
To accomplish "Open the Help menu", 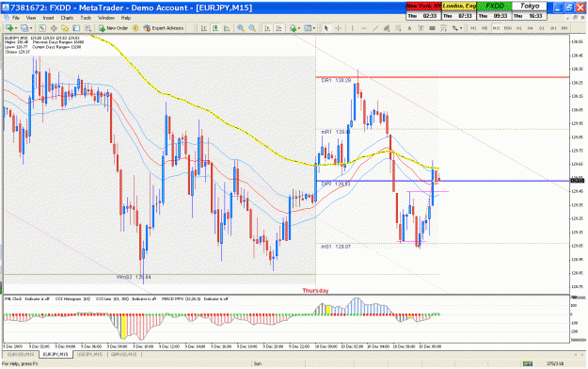I will (126, 18).
